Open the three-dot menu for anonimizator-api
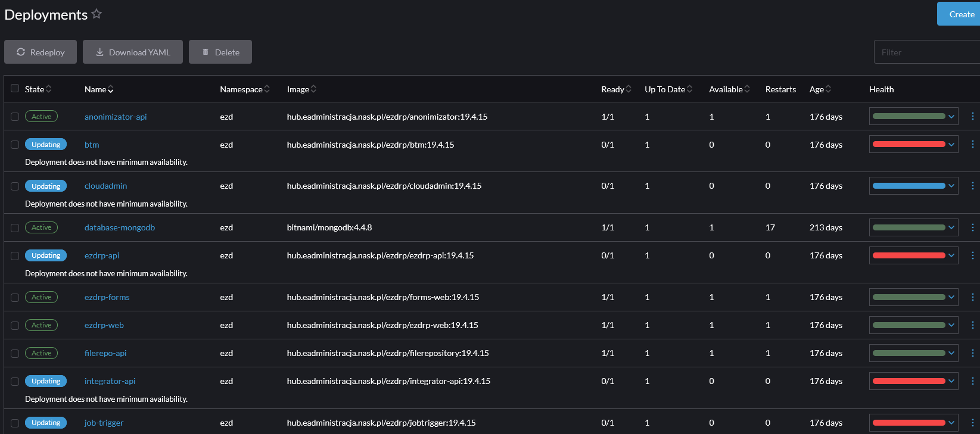Viewport: 980px width, 434px height. 972,117
